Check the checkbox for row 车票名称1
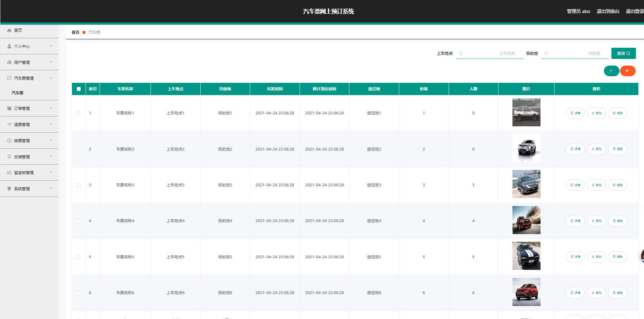644x319 pixels. [79, 113]
